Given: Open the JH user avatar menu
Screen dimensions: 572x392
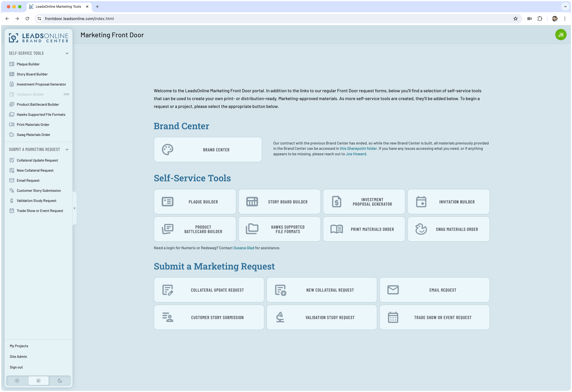Looking at the screenshot, I should coord(561,35).
